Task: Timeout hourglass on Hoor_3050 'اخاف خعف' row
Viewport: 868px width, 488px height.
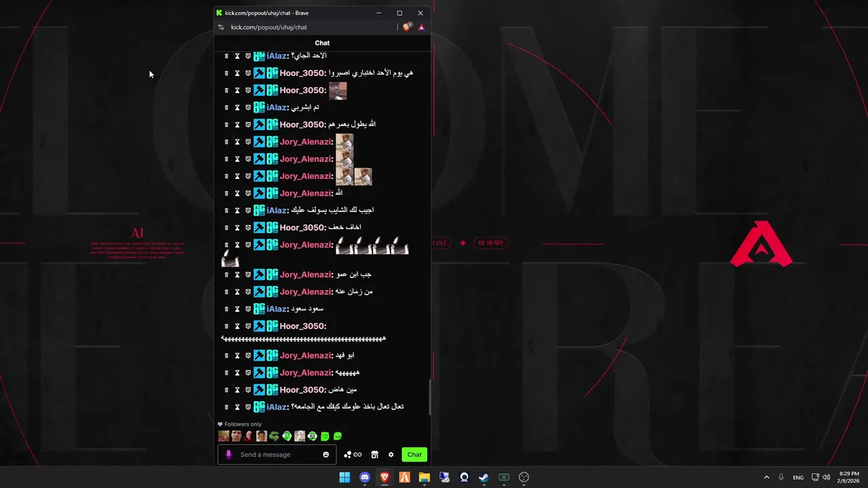Action: pos(237,228)
